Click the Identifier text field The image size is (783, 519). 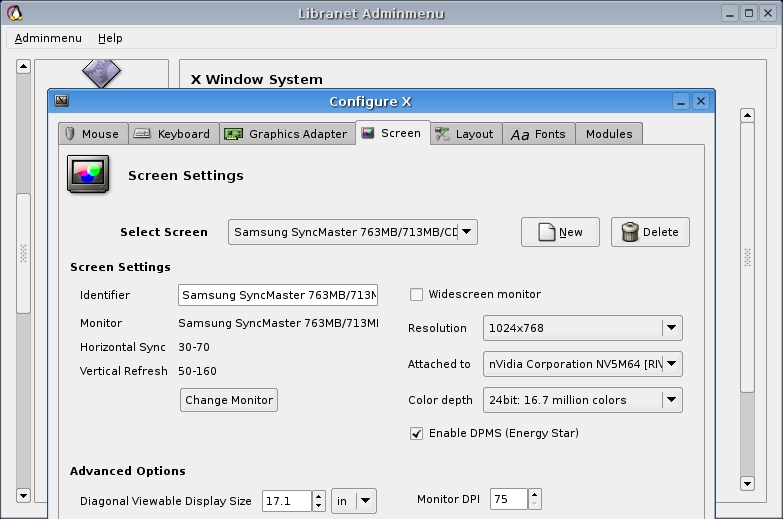click(x=278, y=295)
